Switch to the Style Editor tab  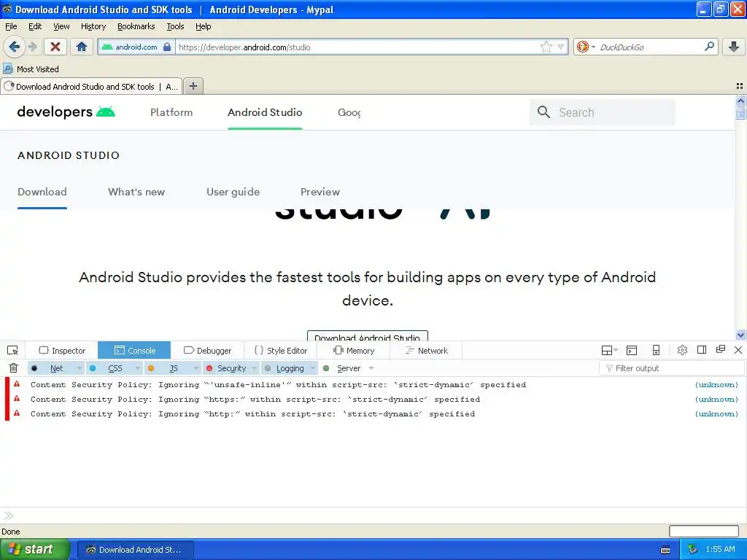pos(281,351)
